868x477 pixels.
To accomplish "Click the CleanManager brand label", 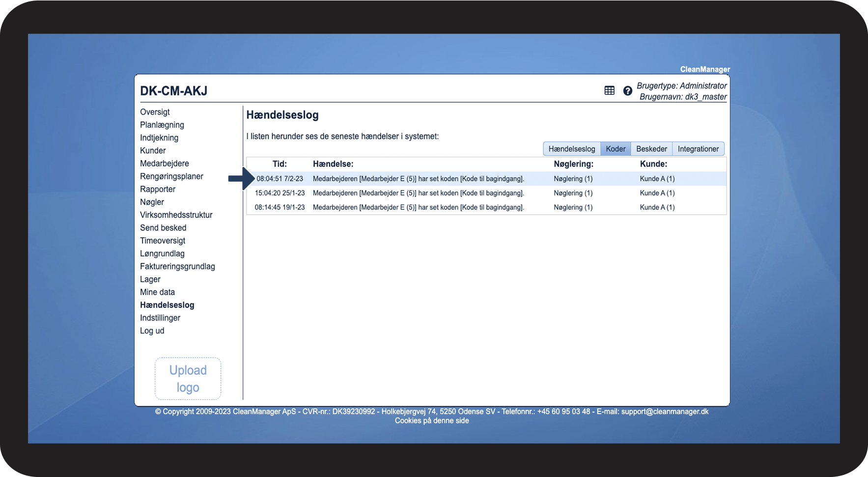I will [705, 69].
